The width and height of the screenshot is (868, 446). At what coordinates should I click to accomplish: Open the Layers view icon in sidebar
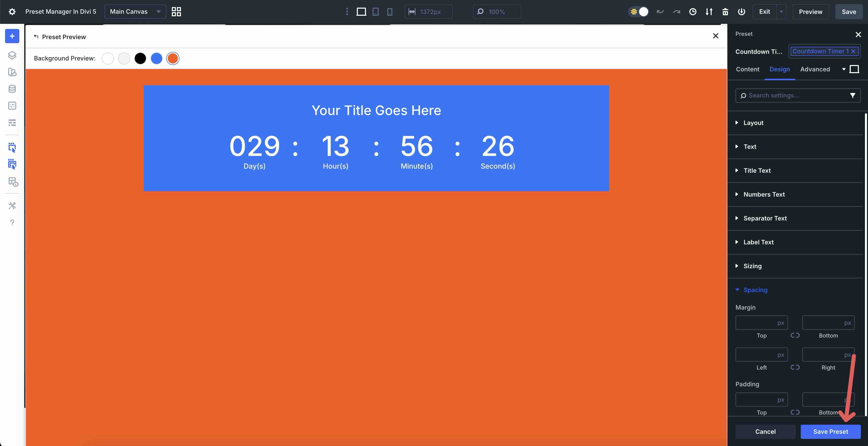pos(12,55)
